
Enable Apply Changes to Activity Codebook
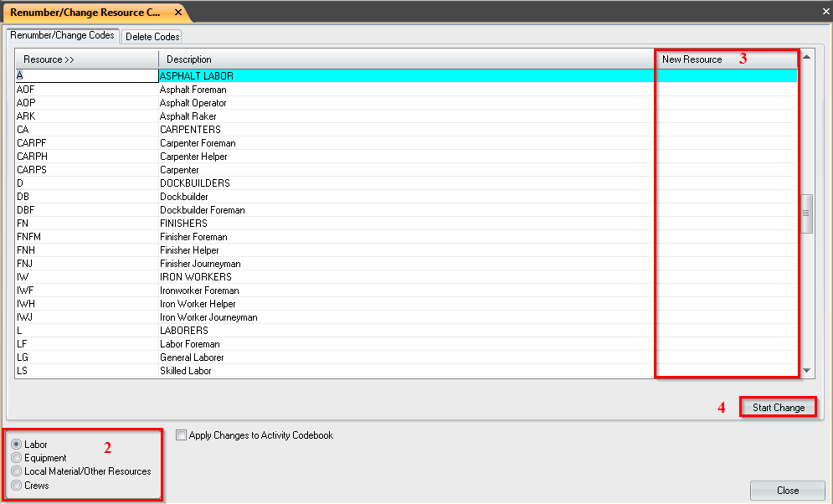coord(181,435)
